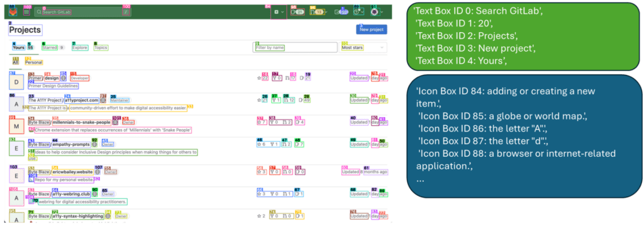Click merge requests count of empathy-prompts
644x233 pixels.
287,144
